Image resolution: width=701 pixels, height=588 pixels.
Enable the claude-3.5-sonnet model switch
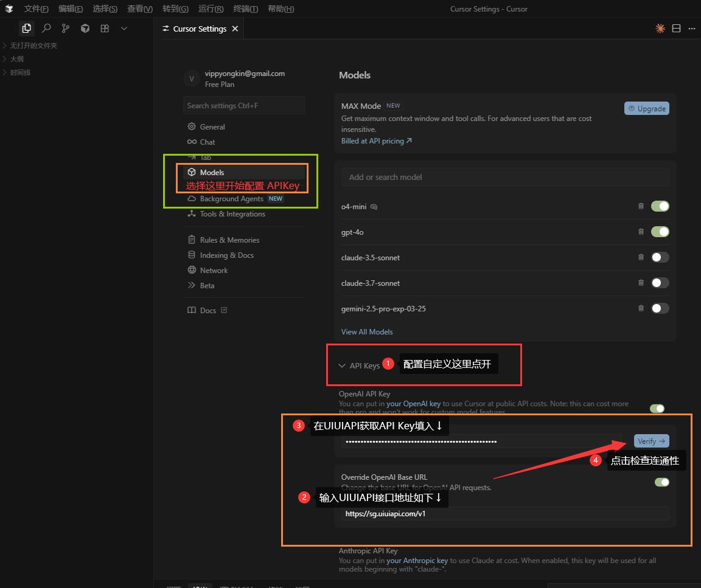point(660,257)
